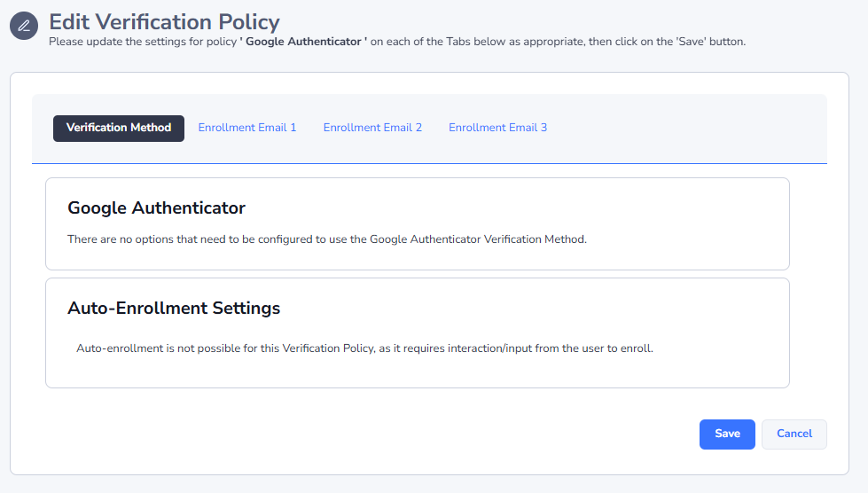Click the Edit Verification Policy heading
The width and height of the screenshot is (868, 493).
(x=164, y=22)
